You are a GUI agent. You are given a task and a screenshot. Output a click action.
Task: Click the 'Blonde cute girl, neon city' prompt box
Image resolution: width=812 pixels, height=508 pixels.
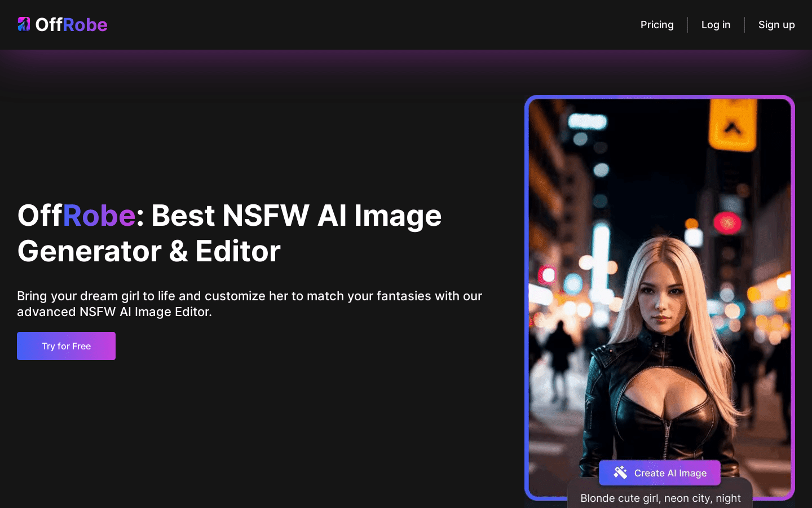(660, 498)
